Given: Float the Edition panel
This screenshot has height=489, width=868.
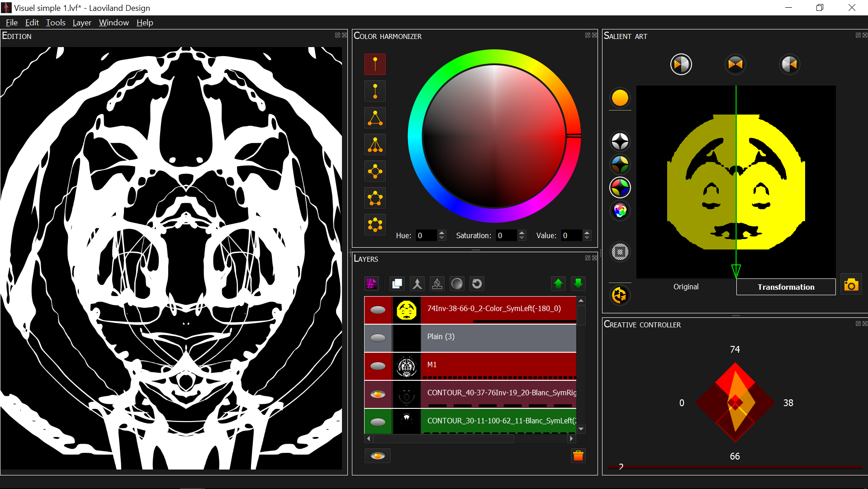Looking at the screenshot, I should 337,35.
